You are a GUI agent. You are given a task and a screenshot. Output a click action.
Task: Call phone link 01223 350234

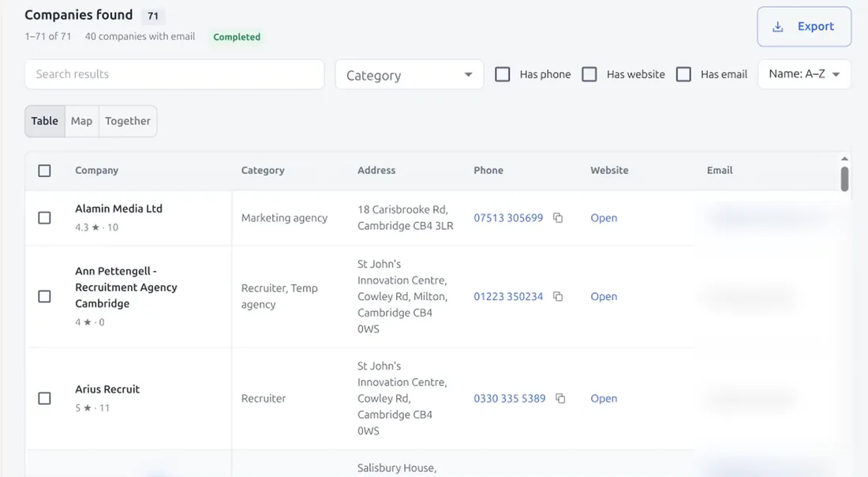coord(508,296)
